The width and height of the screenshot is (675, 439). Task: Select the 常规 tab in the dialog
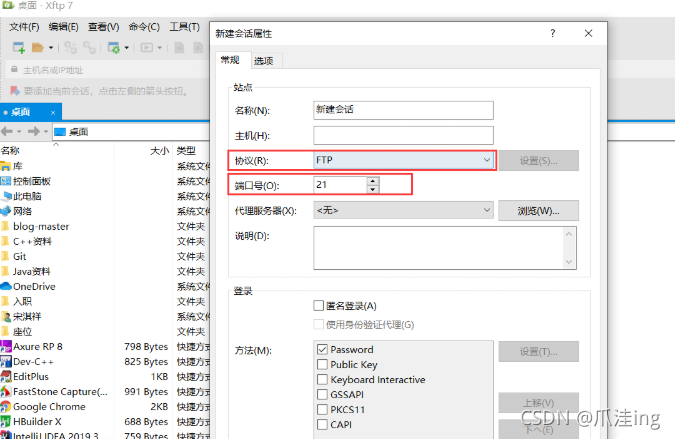[x=230, y=60]
